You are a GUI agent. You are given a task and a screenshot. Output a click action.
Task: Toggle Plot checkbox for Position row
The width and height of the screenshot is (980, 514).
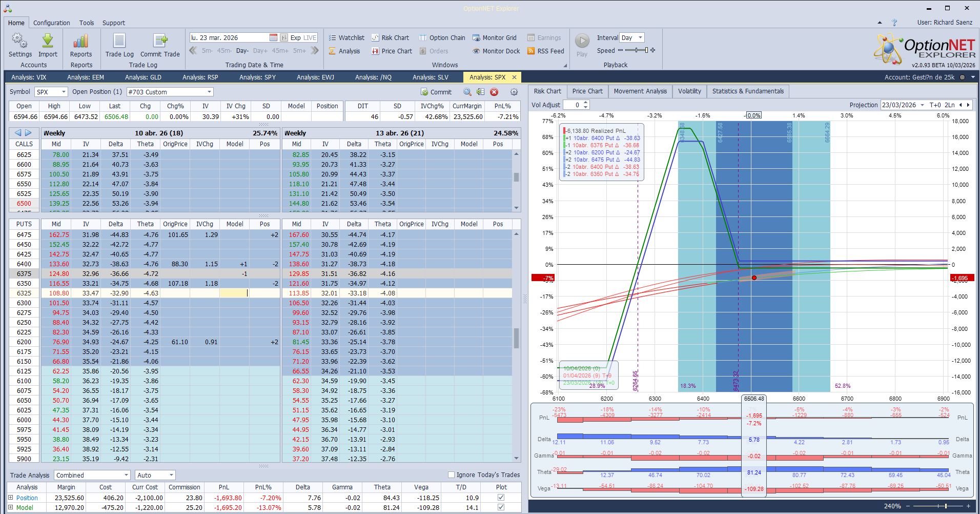(501, 498)
